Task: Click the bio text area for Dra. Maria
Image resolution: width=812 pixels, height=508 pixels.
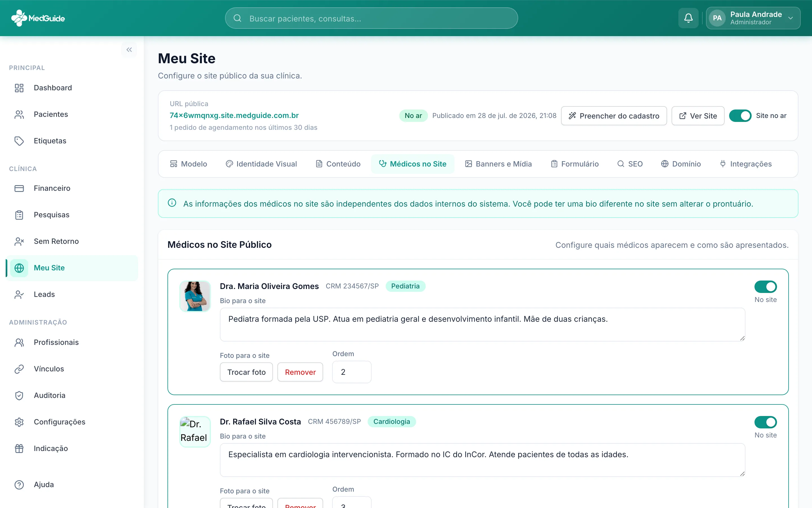Action: click(x=482, y=325)
